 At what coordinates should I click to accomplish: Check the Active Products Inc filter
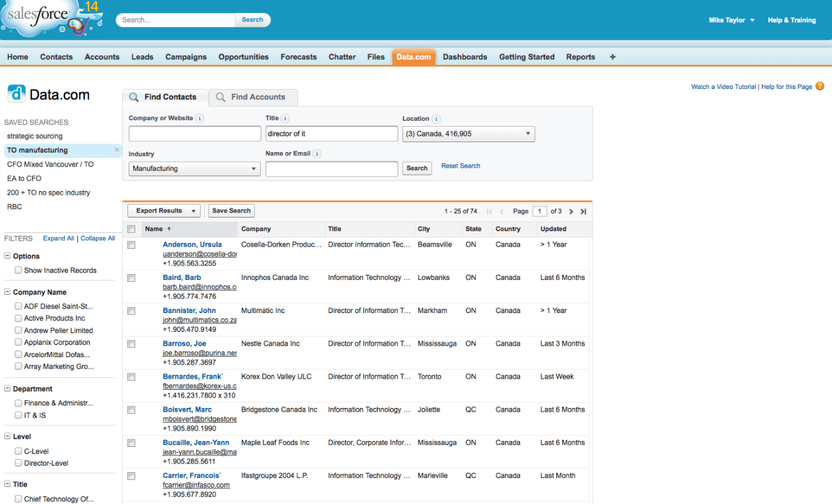click(x=18, y=318)
